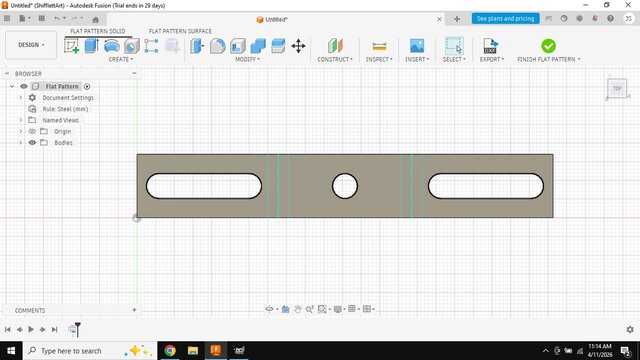Toggle visibility eye of Bodies folder
Image resolution: width=640 pixels, height=360 pixels.
pyautogui.click(x=32, y=142)
